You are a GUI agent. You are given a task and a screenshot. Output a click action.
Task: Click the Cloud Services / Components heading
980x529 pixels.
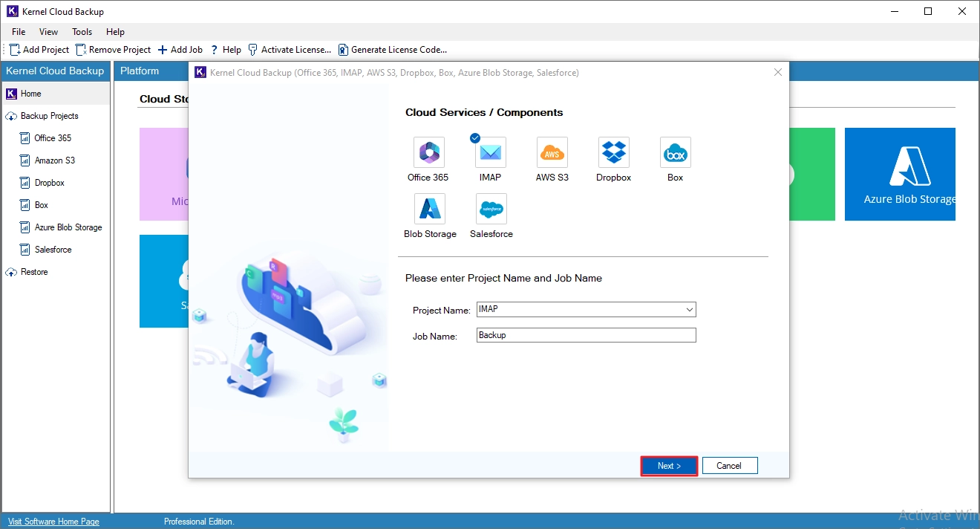pos(484,112)
